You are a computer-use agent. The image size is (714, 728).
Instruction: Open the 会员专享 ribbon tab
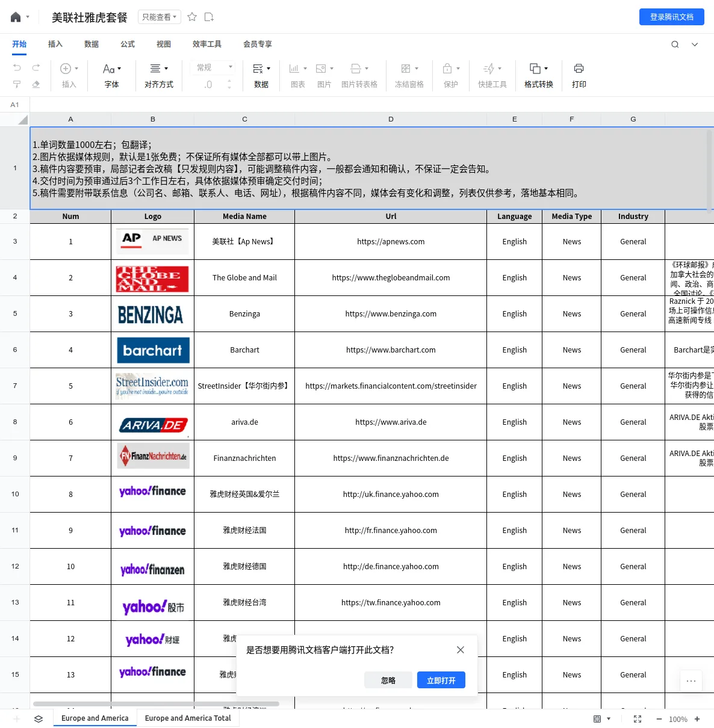[258, 44]
